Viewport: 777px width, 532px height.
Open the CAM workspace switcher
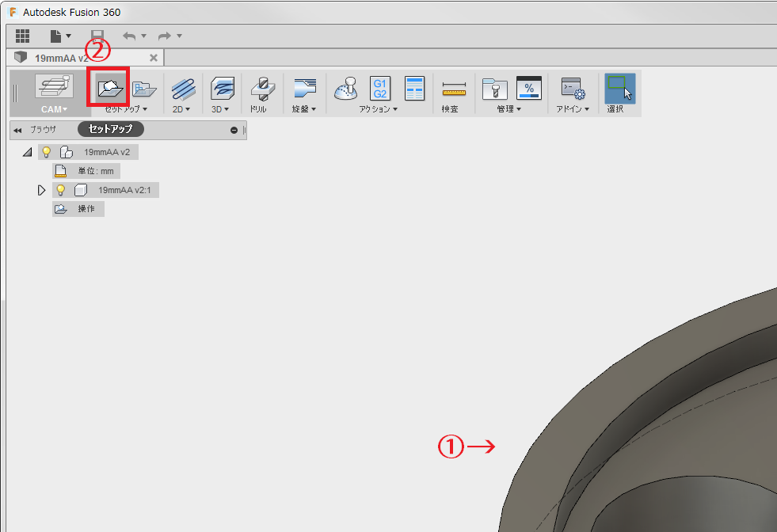(x=54, y=93)
